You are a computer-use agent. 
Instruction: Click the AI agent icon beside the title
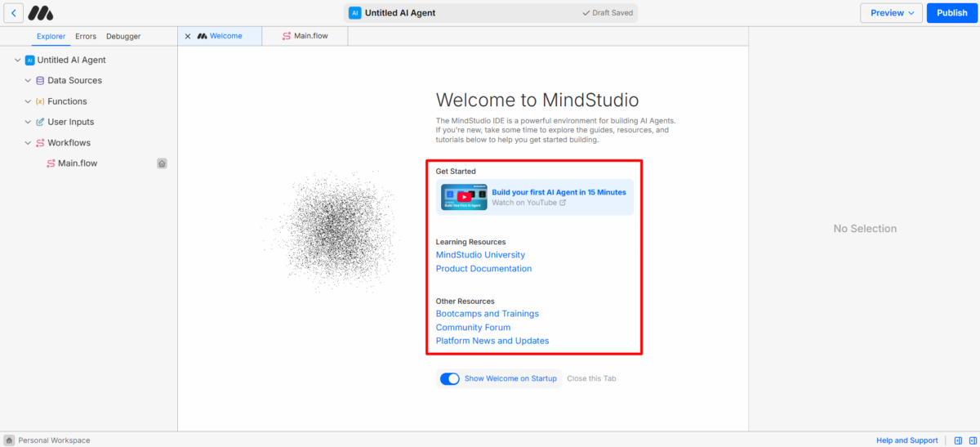pyautogui.click(x=354, y=13)
